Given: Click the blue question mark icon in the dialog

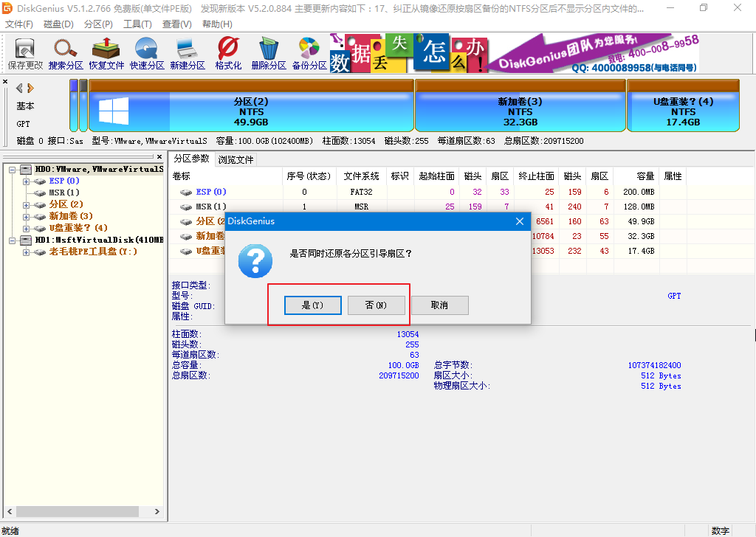Looking at the screenshot, I should coord(255,260).
